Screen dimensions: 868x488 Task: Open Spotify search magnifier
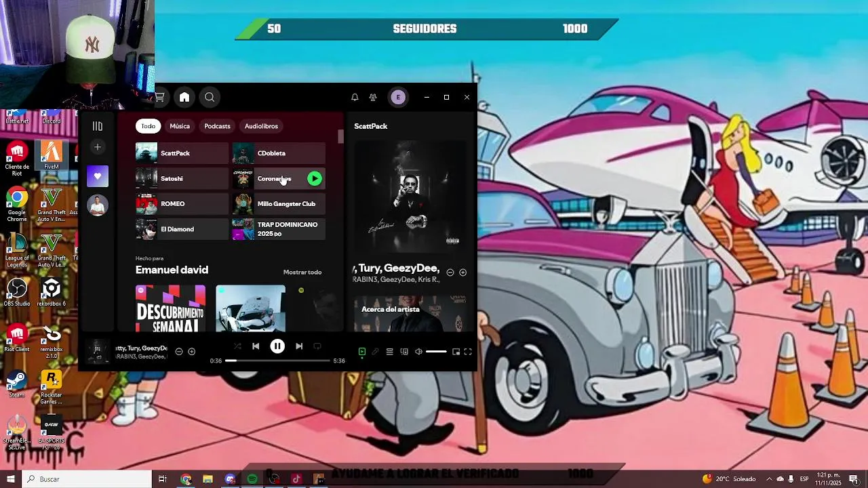pyautogui.click(x=210, y=97)
